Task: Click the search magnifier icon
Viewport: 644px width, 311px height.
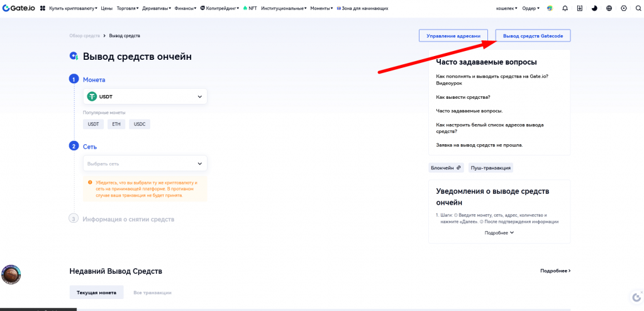Action: [x=639, y=8]
